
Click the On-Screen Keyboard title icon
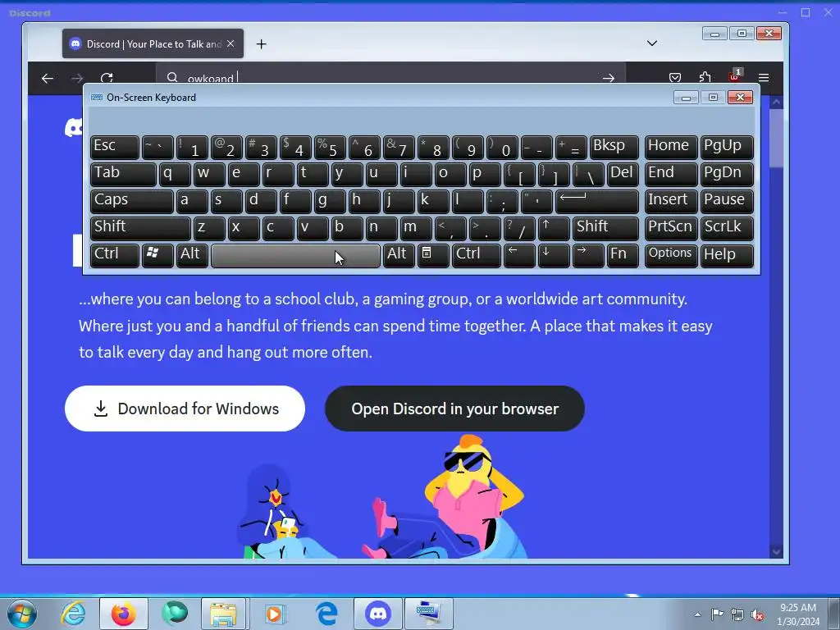[97, 98]
